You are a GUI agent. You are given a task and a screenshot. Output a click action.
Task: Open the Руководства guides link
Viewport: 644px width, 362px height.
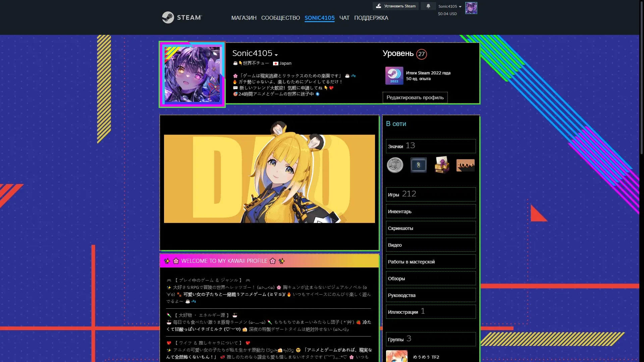click(431, 295)
